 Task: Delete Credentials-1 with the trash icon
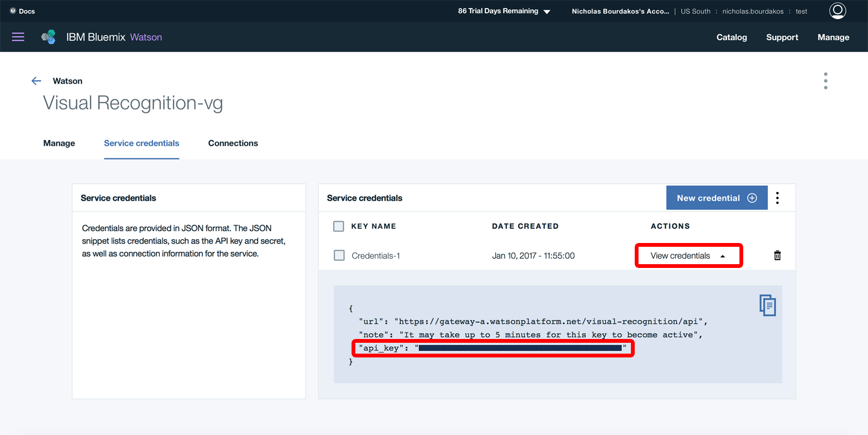pyautogui.click(x=777, y=255)
